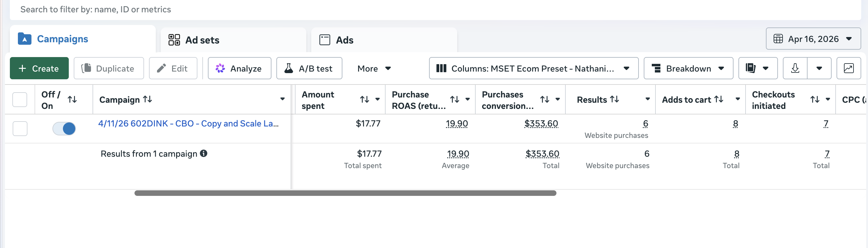Image resolution: width=868 pixels, height=248 pixels.
Task: Click the Ad sets grid icon
Action: (x=174, y=40)
